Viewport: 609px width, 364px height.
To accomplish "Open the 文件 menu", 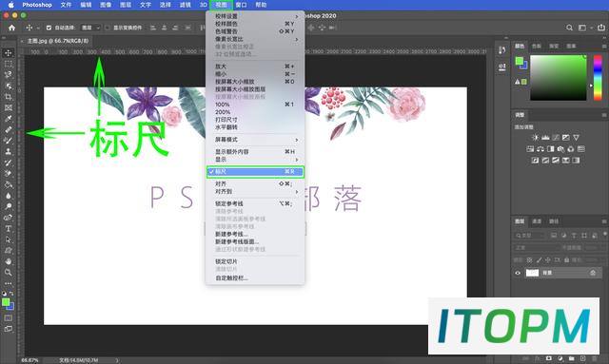I will click(66, 5).
